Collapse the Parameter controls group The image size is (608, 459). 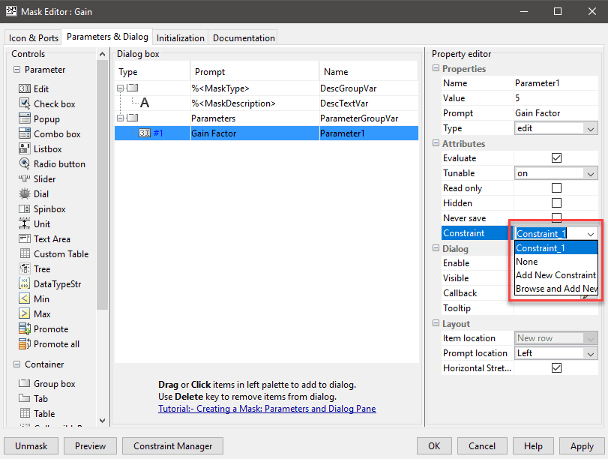click(x=16, y=70)
